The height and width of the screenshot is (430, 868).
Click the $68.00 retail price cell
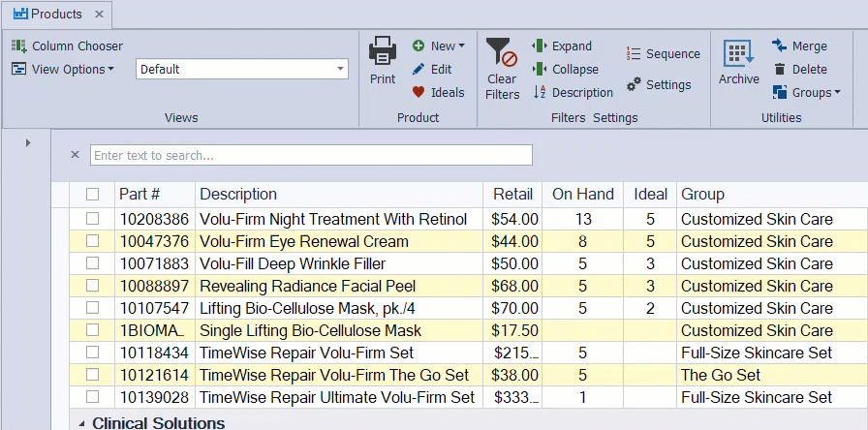[x=514, y=286]
